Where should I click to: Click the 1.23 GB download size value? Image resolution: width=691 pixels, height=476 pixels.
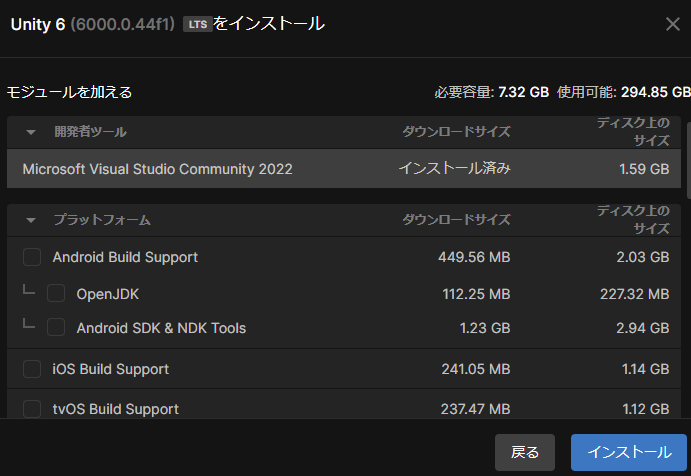[485, 328]
